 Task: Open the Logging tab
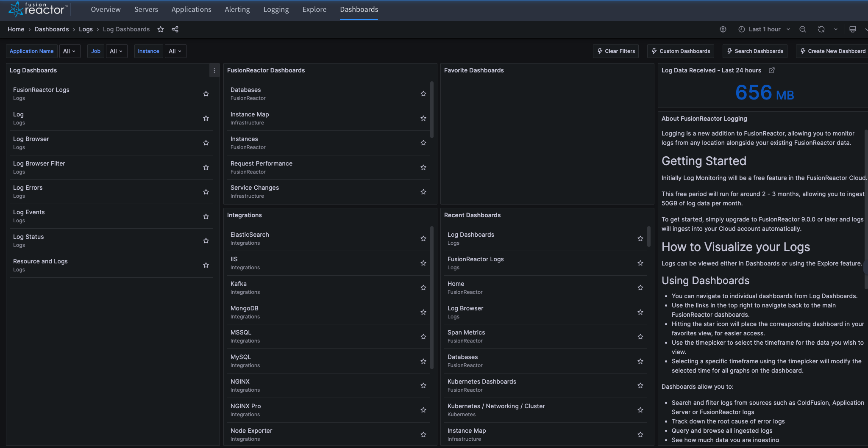[276, 9]
